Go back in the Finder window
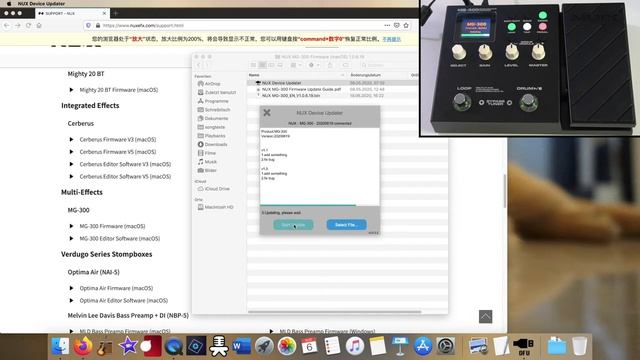640x360 pixels. 199,65
